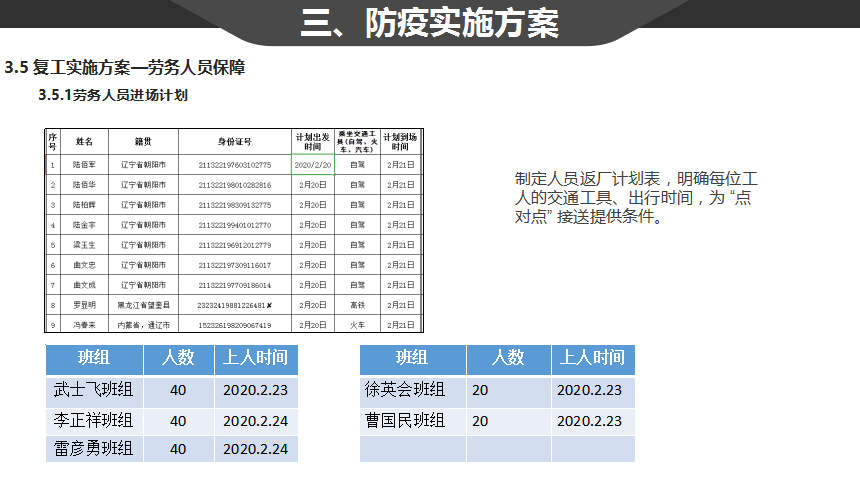Click 人数 header in right team table
The height and width of the screenshot is (480, 860).
click(x=508, y=359)
